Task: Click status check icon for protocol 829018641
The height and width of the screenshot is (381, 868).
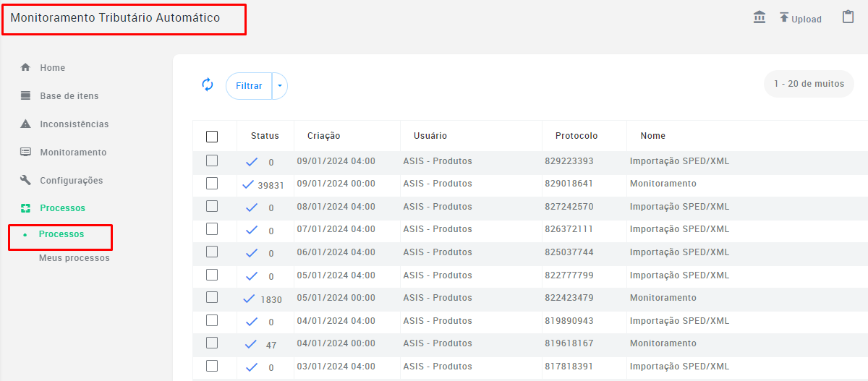Action: [249, 185]
